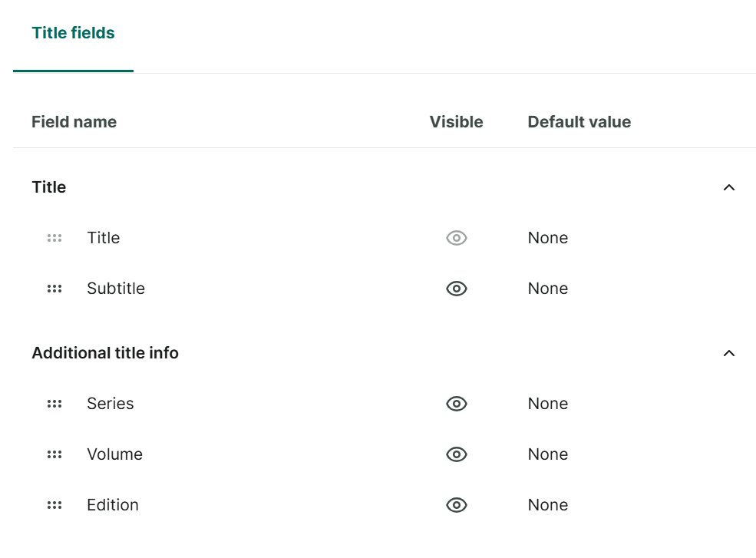The height and width of the screenshot is (558, 756).
Task: Grab the drag handle for Subtitle field
Action: tap(54, 289)
